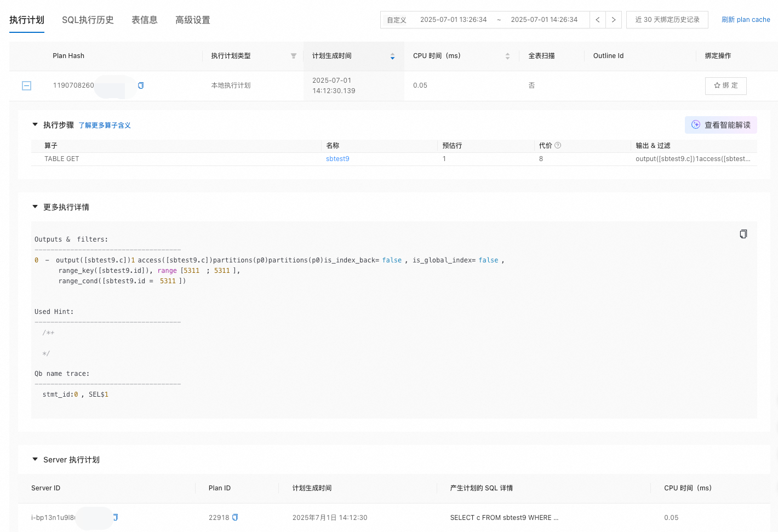Image resolution: width=778 pixels, height=532 pixels.
Task: Click the Plan Hash column header
Action: coord(68,56)
